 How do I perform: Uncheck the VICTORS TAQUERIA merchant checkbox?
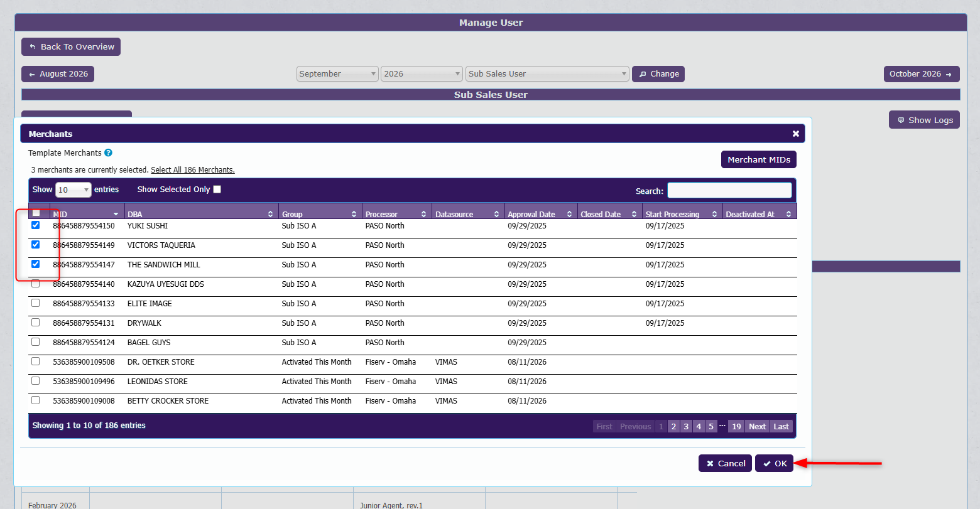36,245
